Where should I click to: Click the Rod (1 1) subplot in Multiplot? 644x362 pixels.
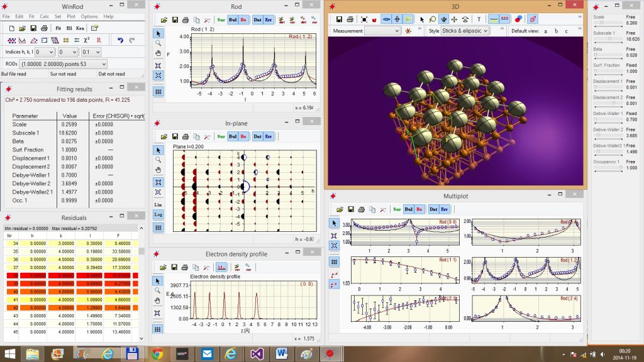(405, 270)
